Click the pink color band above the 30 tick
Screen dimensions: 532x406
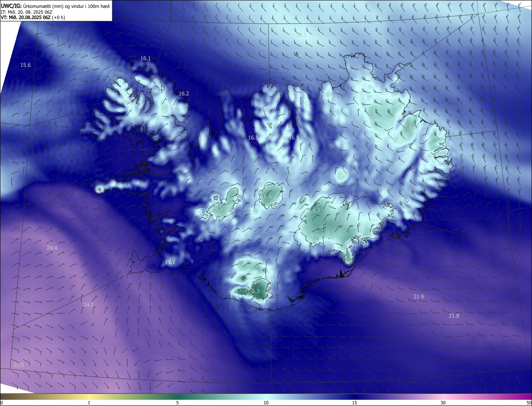point(443,396)
